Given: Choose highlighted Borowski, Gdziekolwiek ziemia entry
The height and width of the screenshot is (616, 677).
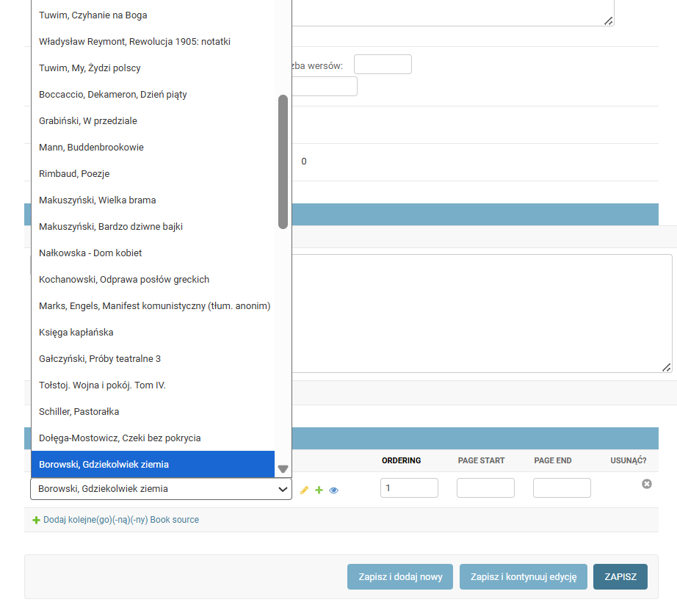Looking at the screenshot, I should [153, 465].
